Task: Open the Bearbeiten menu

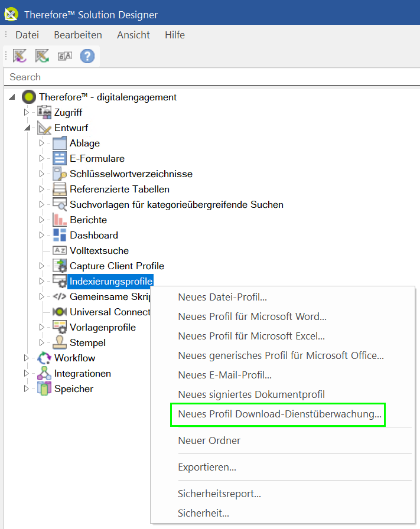Action: [x=78, y=35]
